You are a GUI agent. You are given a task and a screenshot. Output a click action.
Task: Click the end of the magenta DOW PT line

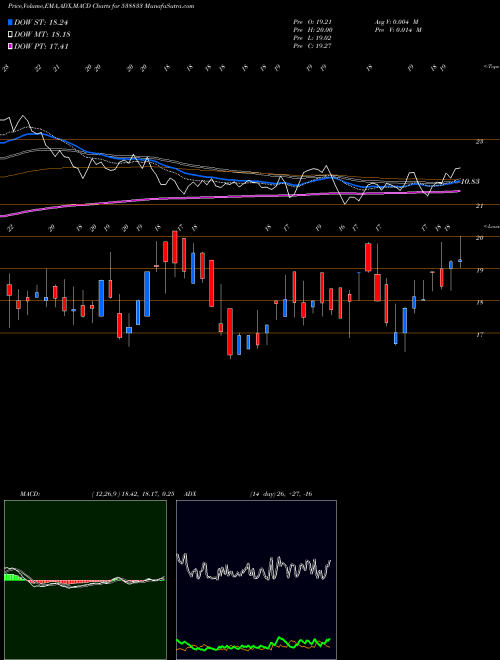pos(459,191)
